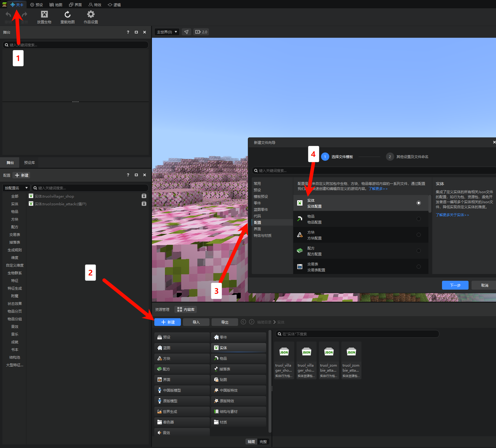Click wizard keyword search field

tap(374, 170)
